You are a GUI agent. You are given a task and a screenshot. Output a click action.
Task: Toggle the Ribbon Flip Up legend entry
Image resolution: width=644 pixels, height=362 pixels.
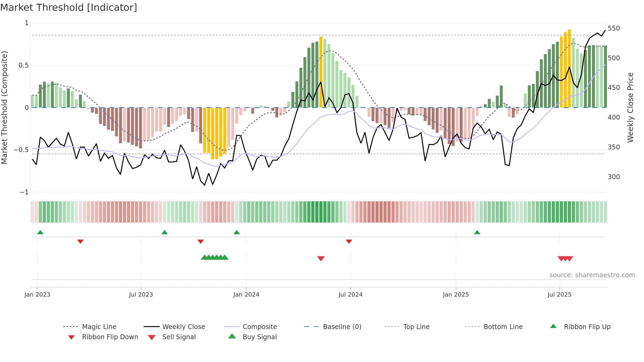580,327
